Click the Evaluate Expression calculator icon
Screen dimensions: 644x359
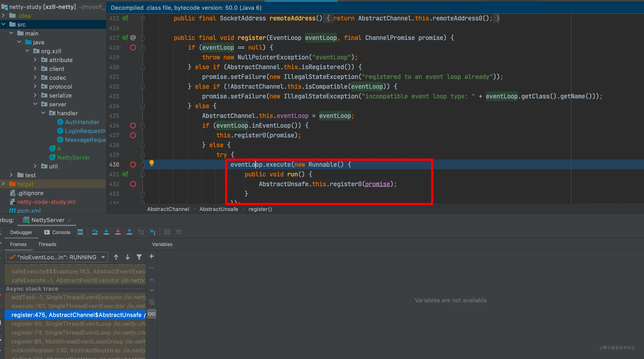[167, 232]
